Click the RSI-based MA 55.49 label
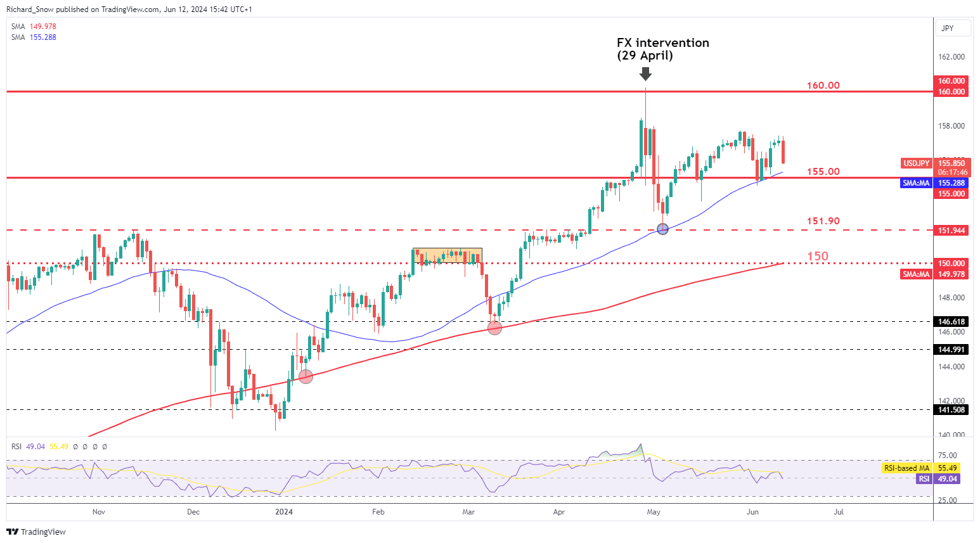Image resolution: width=980 pixels, height=543 pixels. pyautogui.click(x=921, y=468)
